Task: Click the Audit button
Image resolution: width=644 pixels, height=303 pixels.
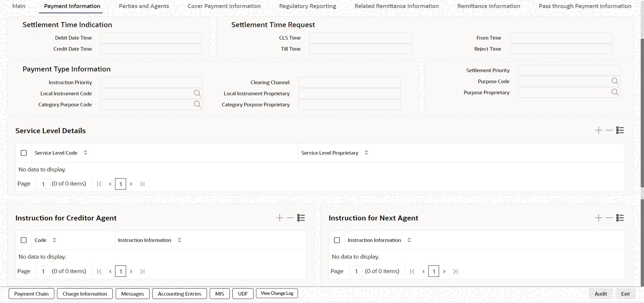Action: tap(601, 294)
